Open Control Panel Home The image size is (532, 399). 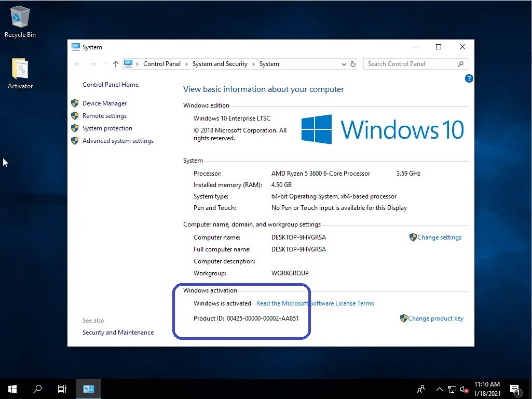111,85
